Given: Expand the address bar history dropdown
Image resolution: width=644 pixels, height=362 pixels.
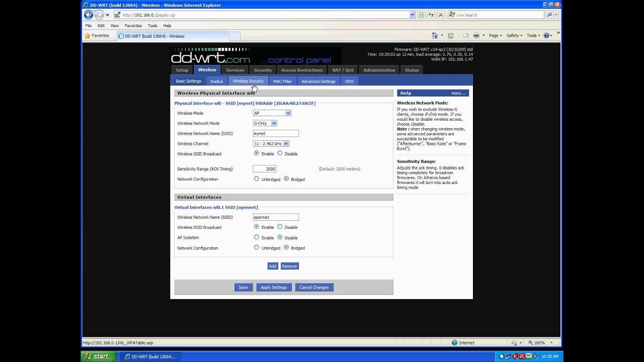Looking at the screenshot, I should (412, 15).
